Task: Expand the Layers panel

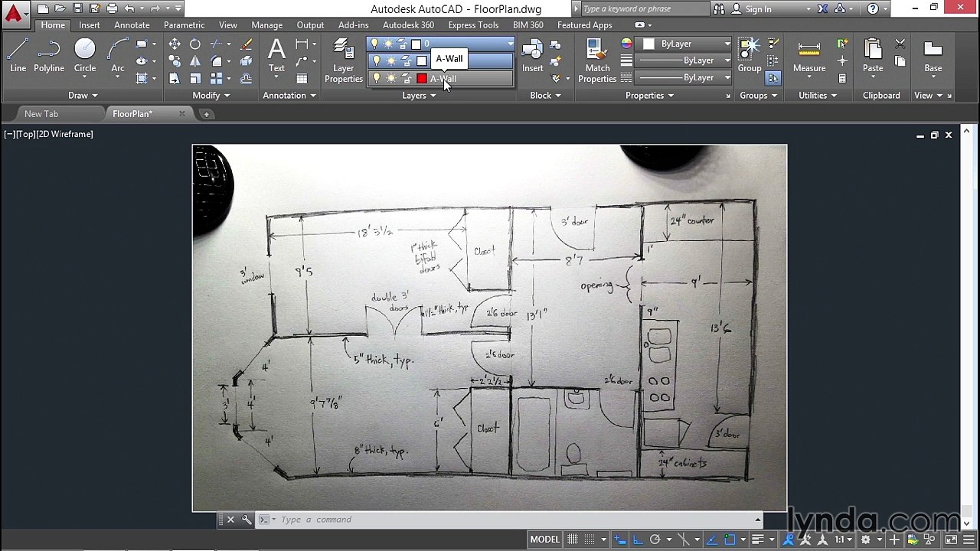Action: point(419,96)
